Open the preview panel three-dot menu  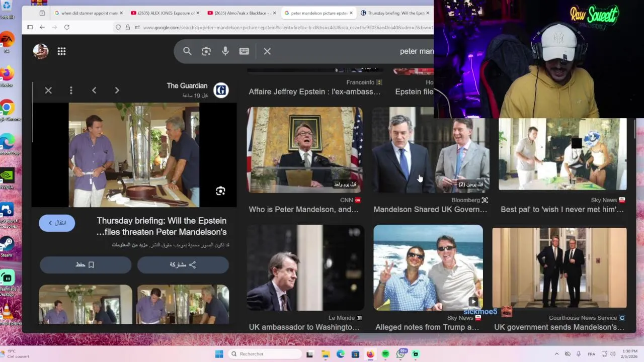pyautogui.click(x=71, y=90)
